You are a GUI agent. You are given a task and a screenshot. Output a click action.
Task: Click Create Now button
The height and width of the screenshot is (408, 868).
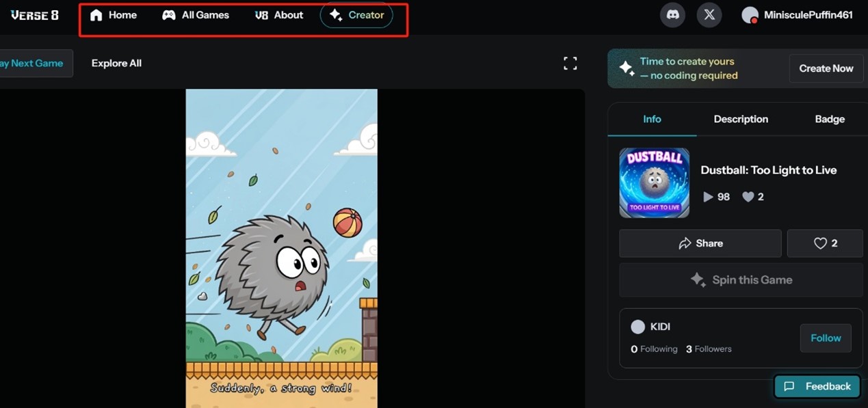pos(826,68)
